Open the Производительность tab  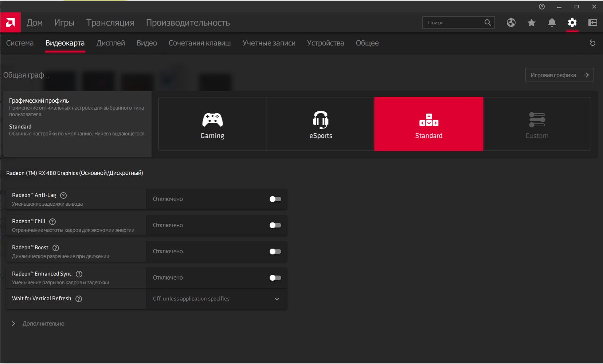[188, 23]
